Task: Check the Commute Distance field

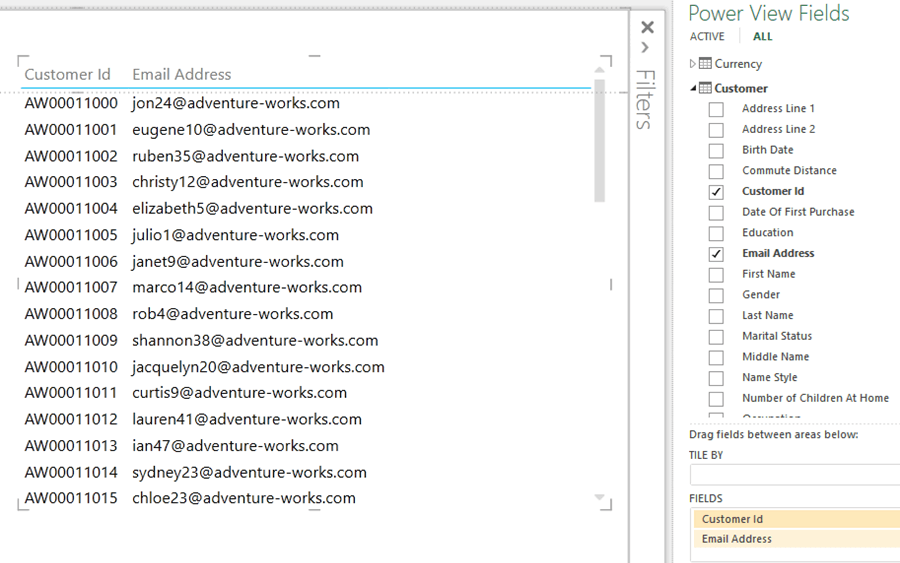Action: pos(716,171)
